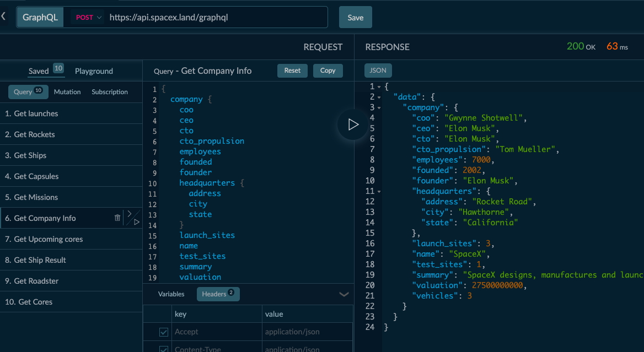The image size is (644, 352).
Task: Click the GraphQL request type button
Action: click(40, 17)
